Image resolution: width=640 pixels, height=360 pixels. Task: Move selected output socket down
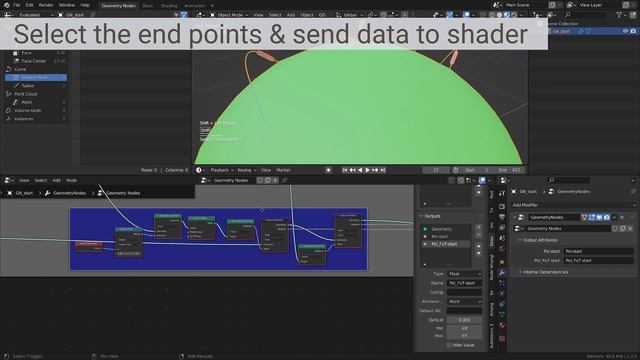tap(479, 253)
